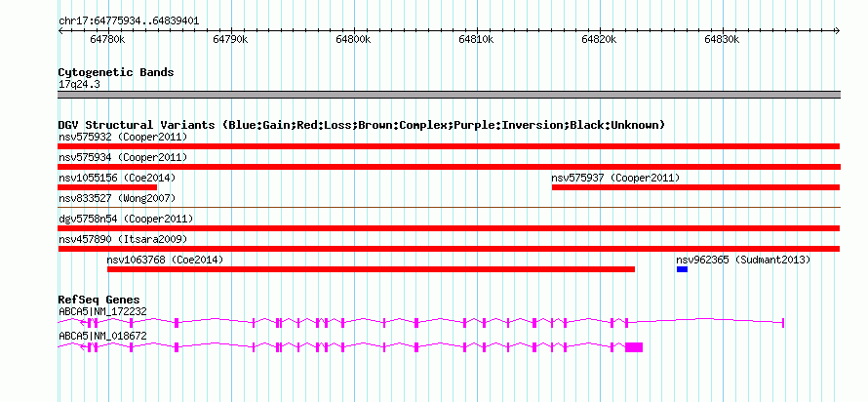The height and width of the screenshot is (402, 868).
Task: Open variant label nsv962365 (Sudmant2013)
Action: (743, 260)
